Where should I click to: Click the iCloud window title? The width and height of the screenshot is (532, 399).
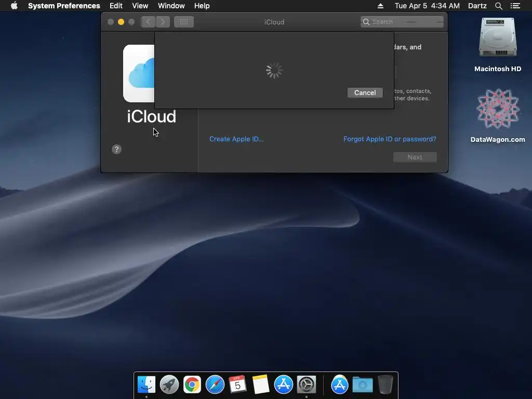point(274,22)
